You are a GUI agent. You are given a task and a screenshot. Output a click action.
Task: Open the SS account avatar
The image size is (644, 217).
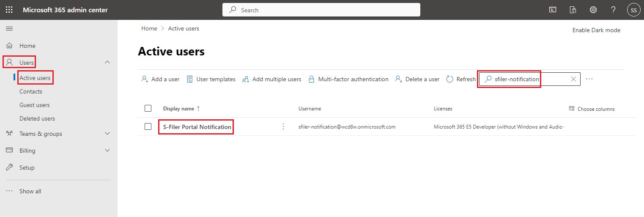(633, 10)
